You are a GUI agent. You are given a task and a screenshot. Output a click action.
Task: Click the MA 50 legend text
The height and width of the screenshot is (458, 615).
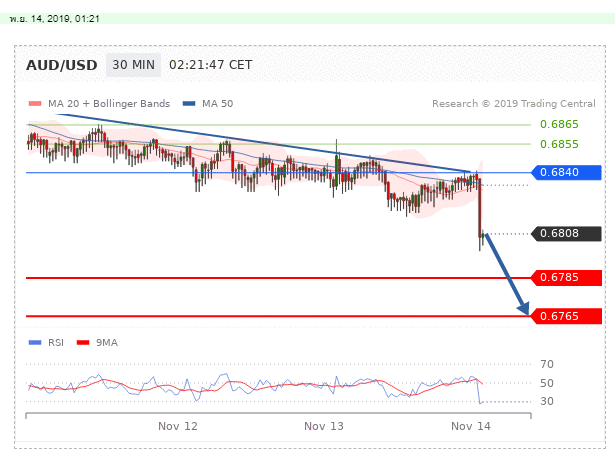click(217, 104)
